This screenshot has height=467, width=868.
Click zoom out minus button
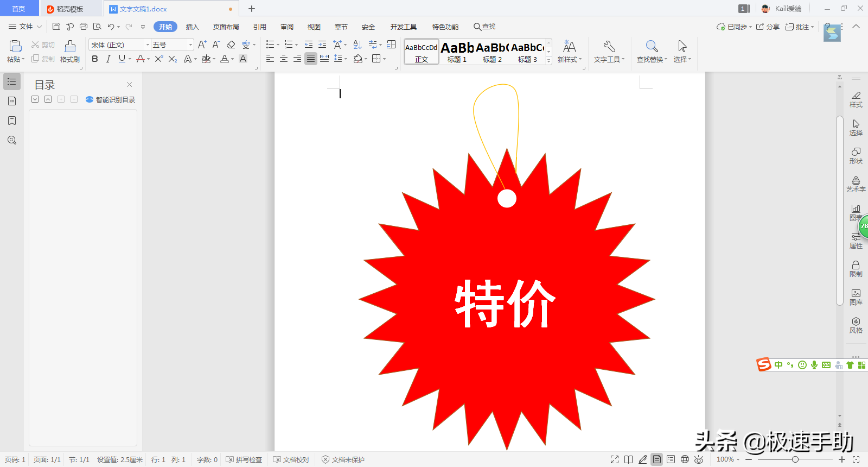[749, 459]
